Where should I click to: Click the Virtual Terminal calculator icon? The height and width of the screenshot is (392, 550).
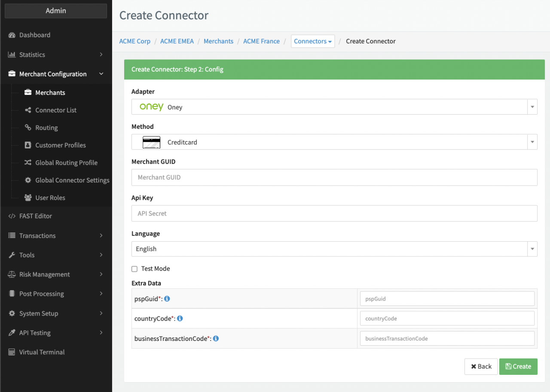[12, 352]
